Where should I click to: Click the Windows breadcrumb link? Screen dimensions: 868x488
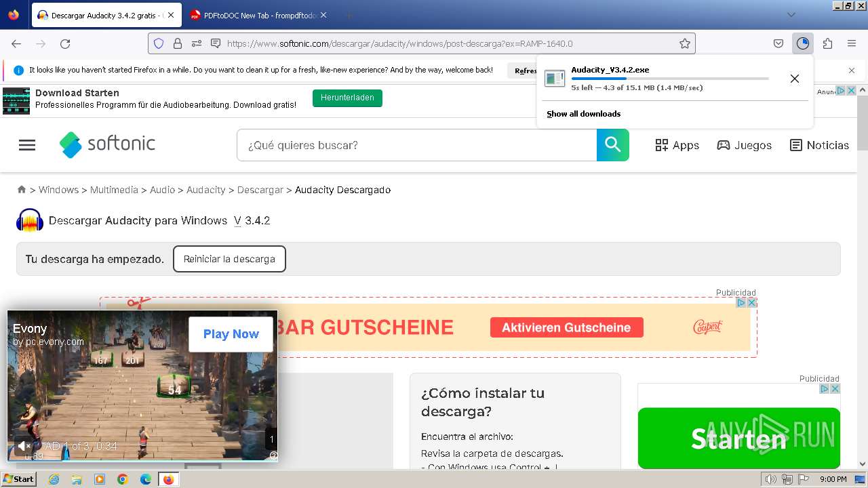tap(58, 190)
